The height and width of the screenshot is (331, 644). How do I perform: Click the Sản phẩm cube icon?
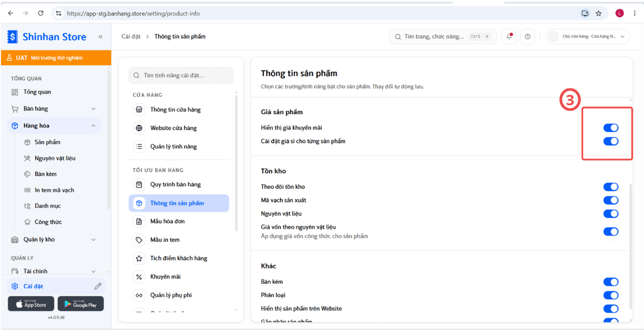28,142
